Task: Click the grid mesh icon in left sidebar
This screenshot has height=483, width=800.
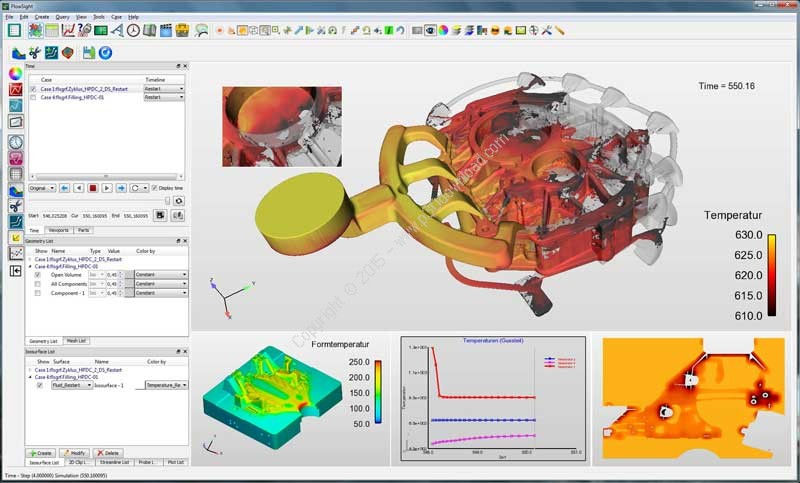Action: point(16,173)
